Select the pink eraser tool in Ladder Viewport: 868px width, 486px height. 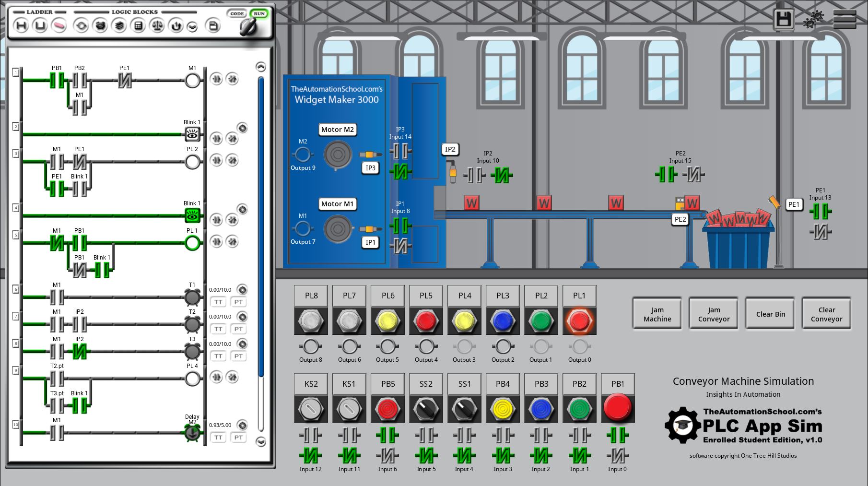(x=59, y=25)
